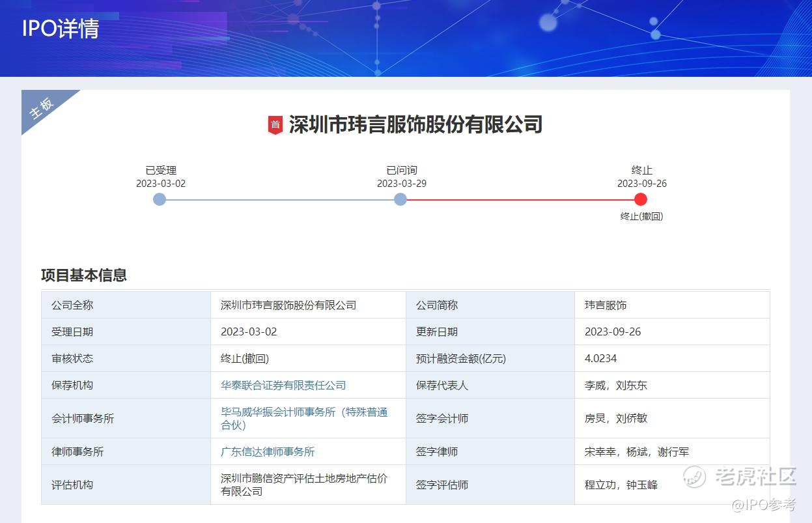Click the 深圳市玮言服饰股份有限公司 page title
Screen dimensions: 812x523
(415, 124)
